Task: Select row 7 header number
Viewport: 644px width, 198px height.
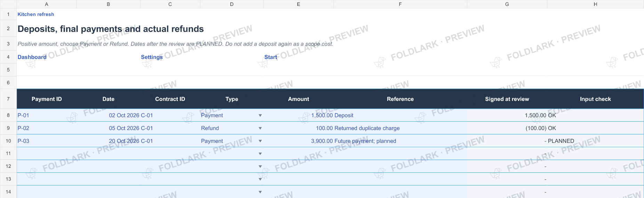Action: [x=8, y=99]
